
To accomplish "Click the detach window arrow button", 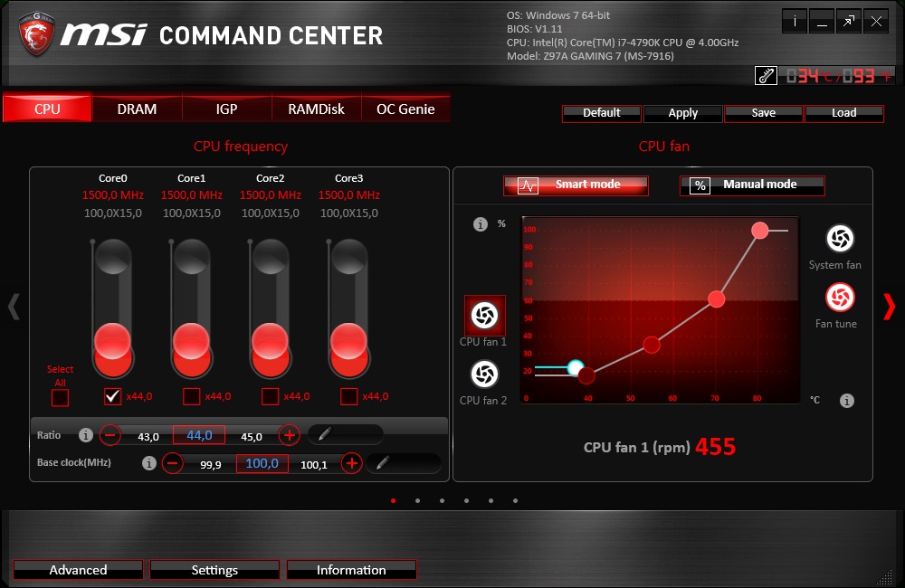I will [849, 22].
